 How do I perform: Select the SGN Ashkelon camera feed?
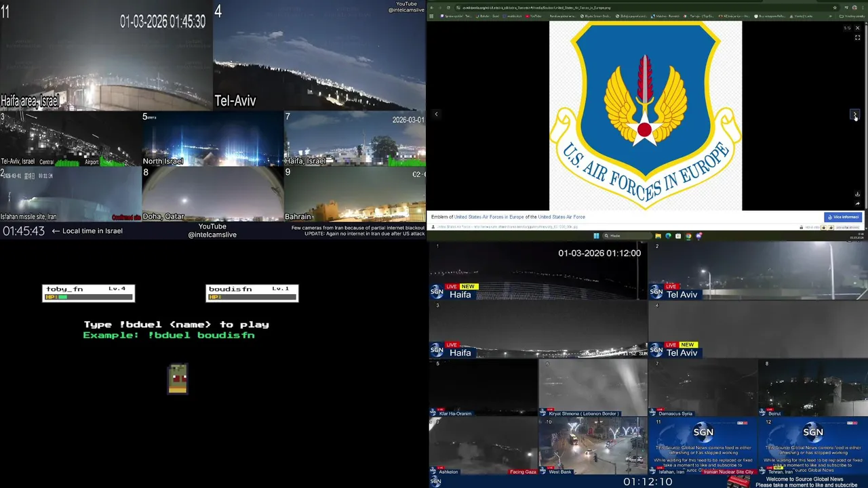[x=483, y=446]
